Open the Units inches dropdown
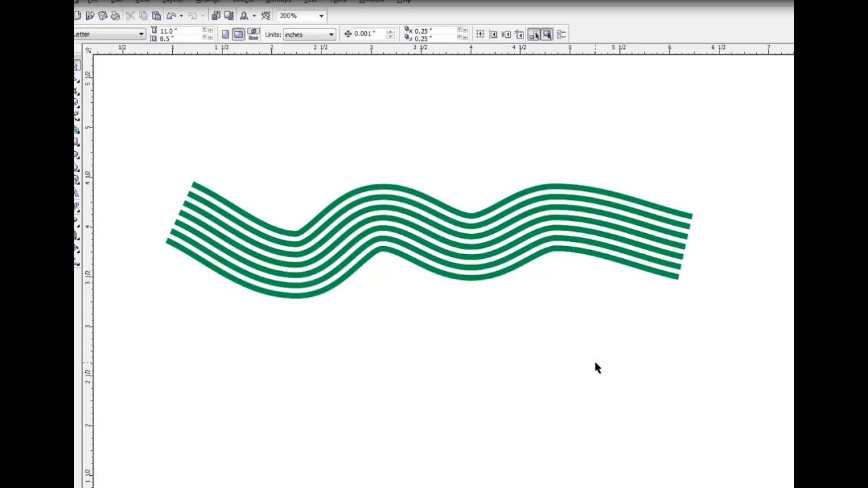The image size is (868, 488). pyautogui.click(x=331, y=35)
